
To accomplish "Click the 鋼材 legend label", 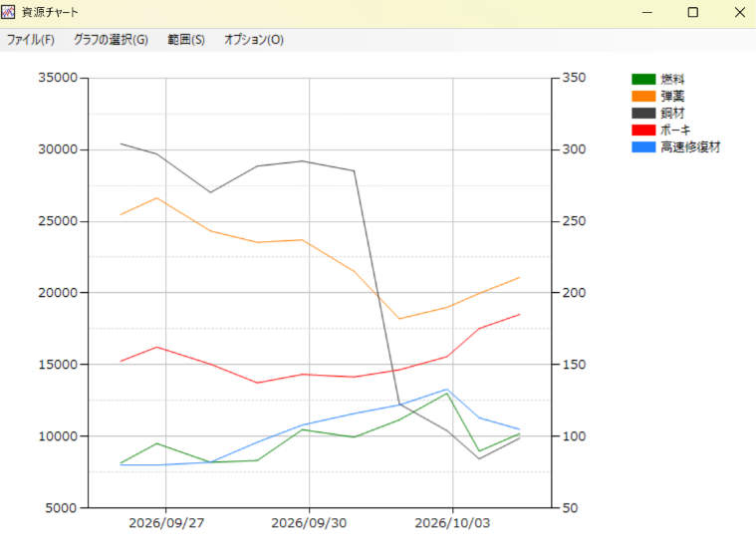I will pyautogui.click(x=672, y=114).
